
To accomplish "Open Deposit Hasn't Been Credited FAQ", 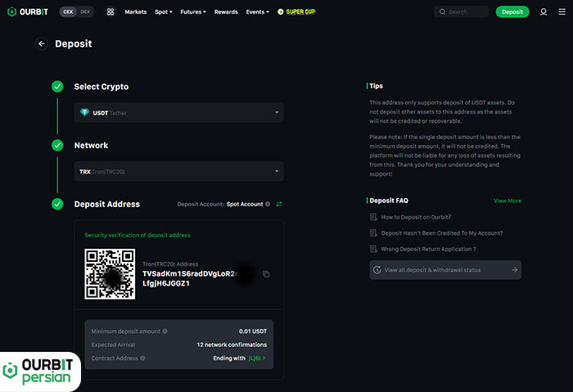I will coord(442,233).
